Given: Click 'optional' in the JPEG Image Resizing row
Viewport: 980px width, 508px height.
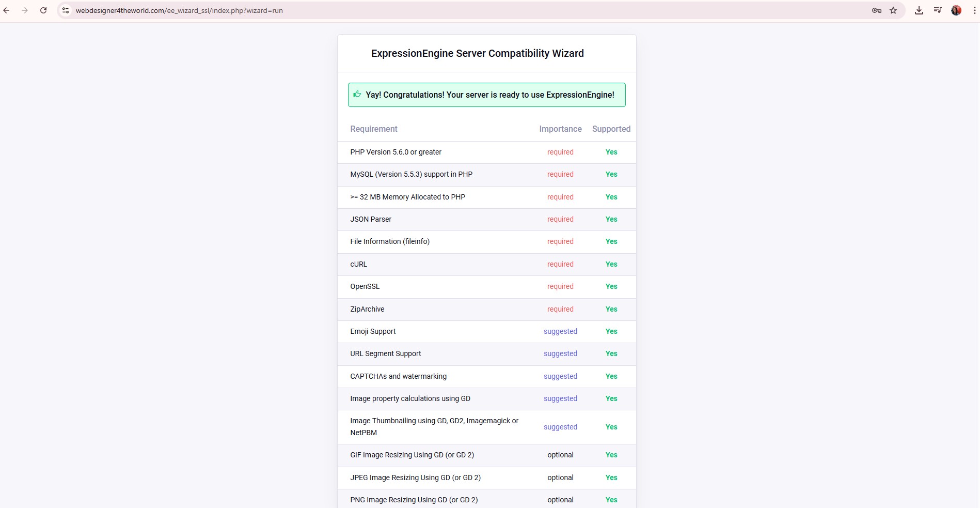Looking at the screenshot, I should (x=560, y=478).
